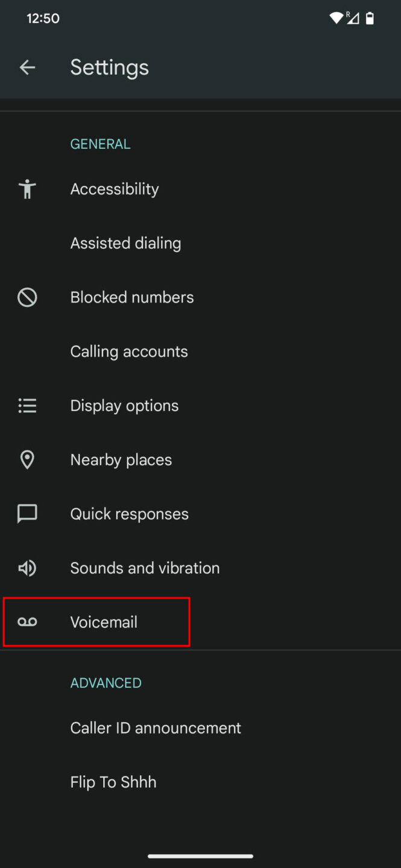
Task: Select the Display options list icon
Action: point(27,405)
